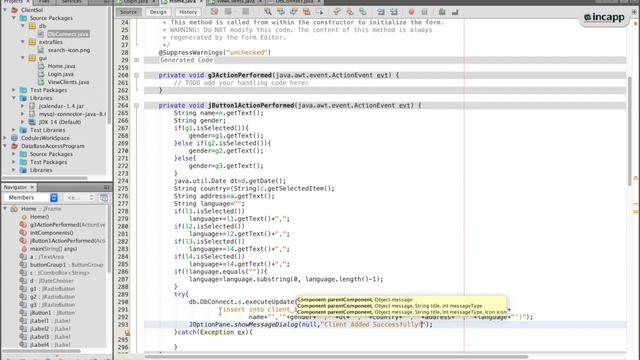
Task: Click the CodulesWorkSpace project globe icon
Action: pyautogui.click(x=15, y=138)
